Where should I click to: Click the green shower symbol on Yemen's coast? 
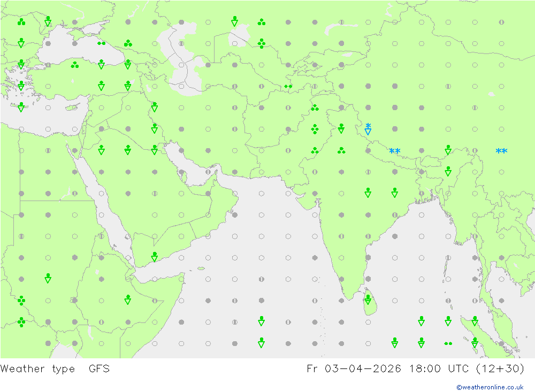point(155,257)
